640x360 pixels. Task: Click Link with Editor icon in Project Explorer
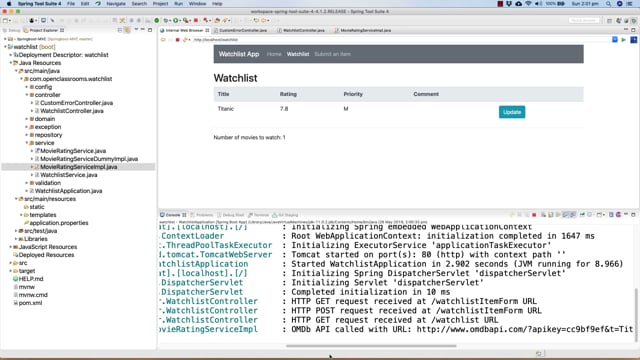[127, 30]
